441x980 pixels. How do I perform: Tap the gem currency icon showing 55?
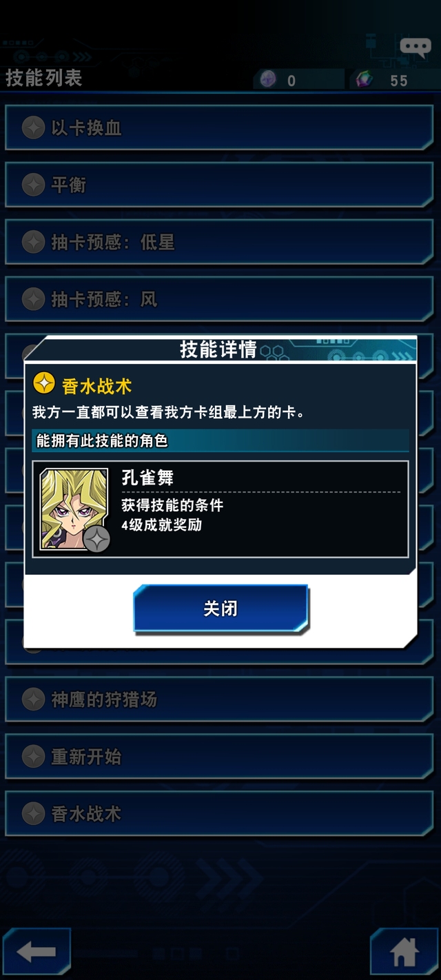point(364,80)
